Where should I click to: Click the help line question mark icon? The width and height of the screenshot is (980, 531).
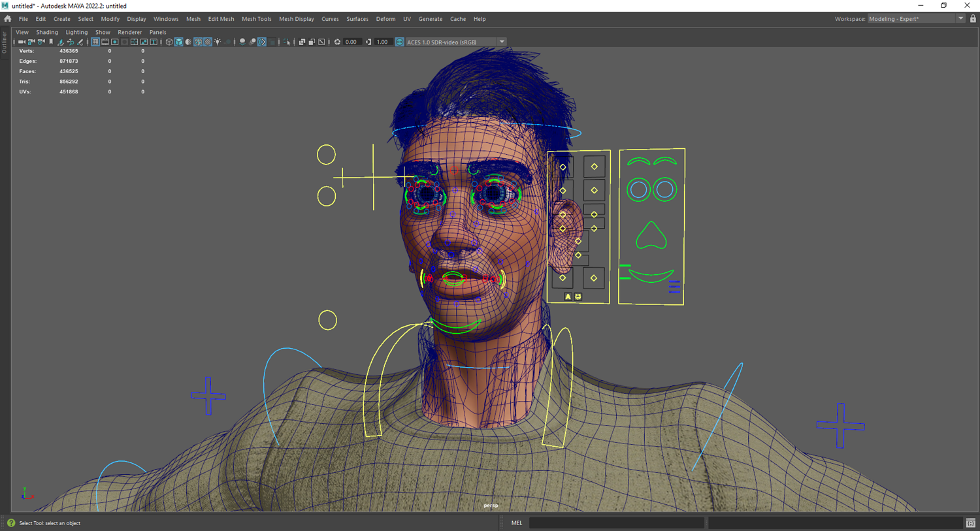[11, 523]
